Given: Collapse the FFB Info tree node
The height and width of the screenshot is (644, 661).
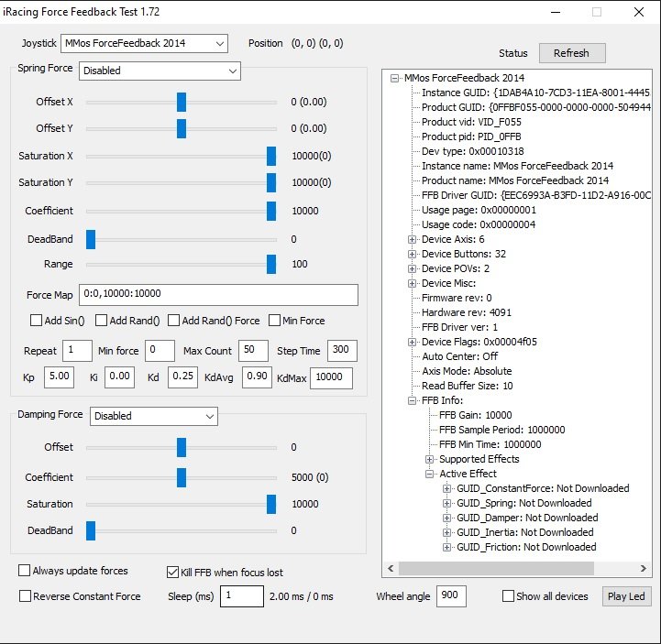Looking at the screenshot, I should [413, 400].
